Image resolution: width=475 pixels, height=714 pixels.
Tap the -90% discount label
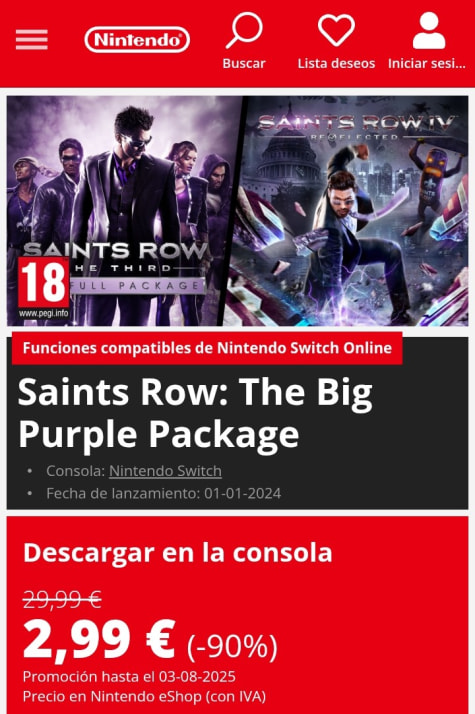click(232, 646)
